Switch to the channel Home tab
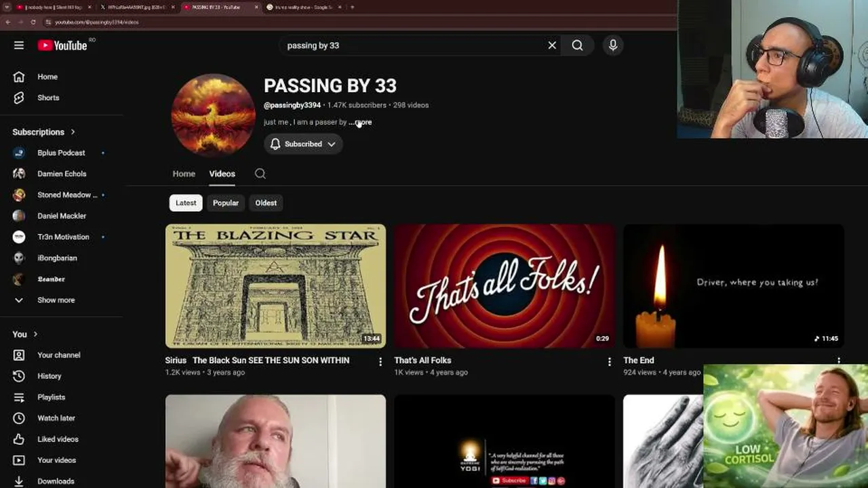 pyautogui.click(x=184, y=174)
